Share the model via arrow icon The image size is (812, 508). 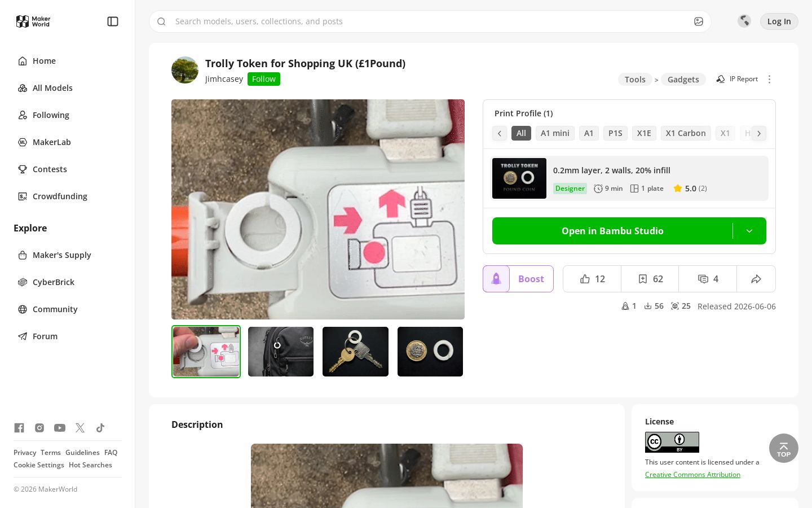pyautogui.click(x=756, y=279)
